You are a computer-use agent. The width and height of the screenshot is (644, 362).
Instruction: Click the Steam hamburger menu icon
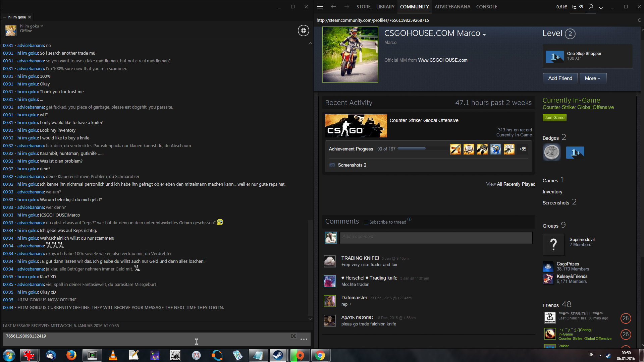point(320,7)
